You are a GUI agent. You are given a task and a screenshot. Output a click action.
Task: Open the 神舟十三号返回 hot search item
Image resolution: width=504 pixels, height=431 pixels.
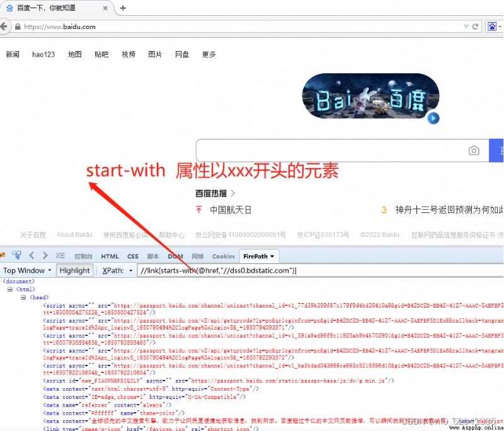[449, 210]
